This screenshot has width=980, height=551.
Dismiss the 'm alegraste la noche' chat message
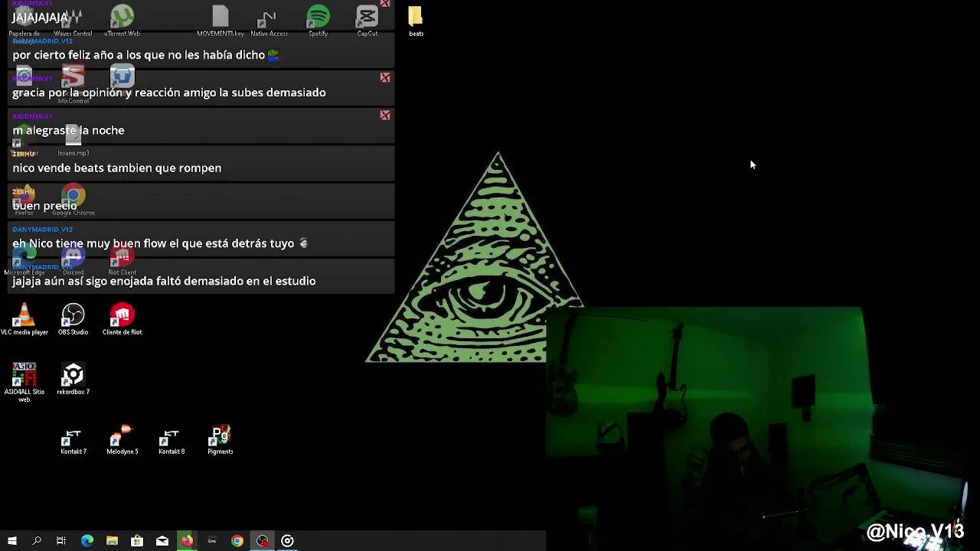point(385,115)
